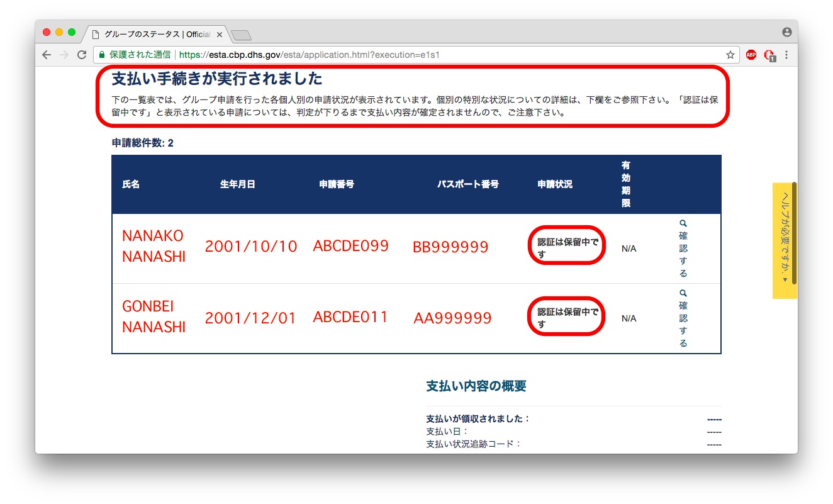Open the Chrome three-dot menu
Screen dimensions: 833x504
[x=786, y=55]
